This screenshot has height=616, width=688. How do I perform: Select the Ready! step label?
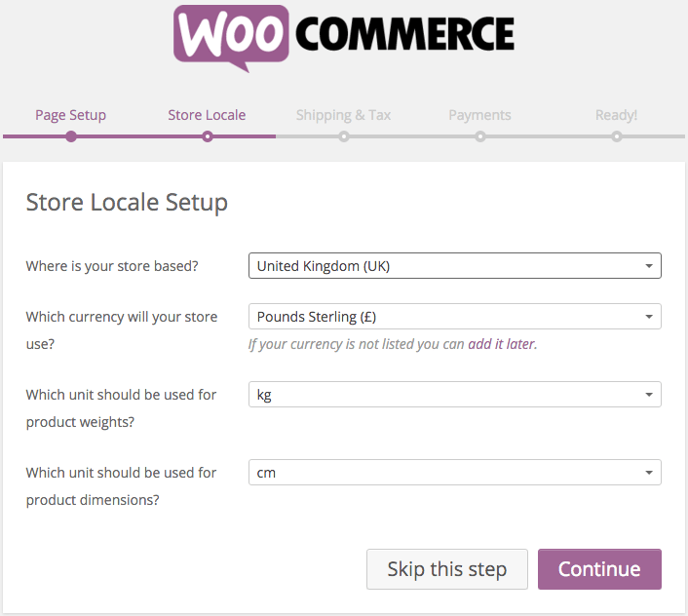tap(616, 115)
